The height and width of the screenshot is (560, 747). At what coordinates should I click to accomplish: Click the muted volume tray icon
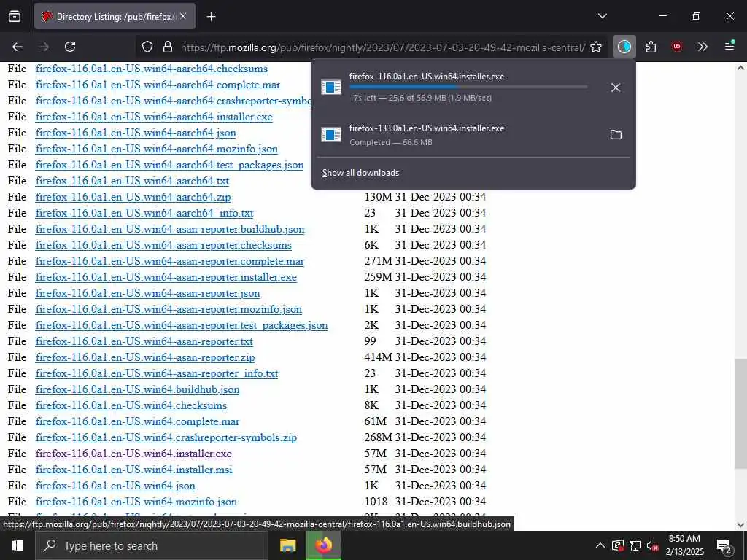click(x=652, y=546)
